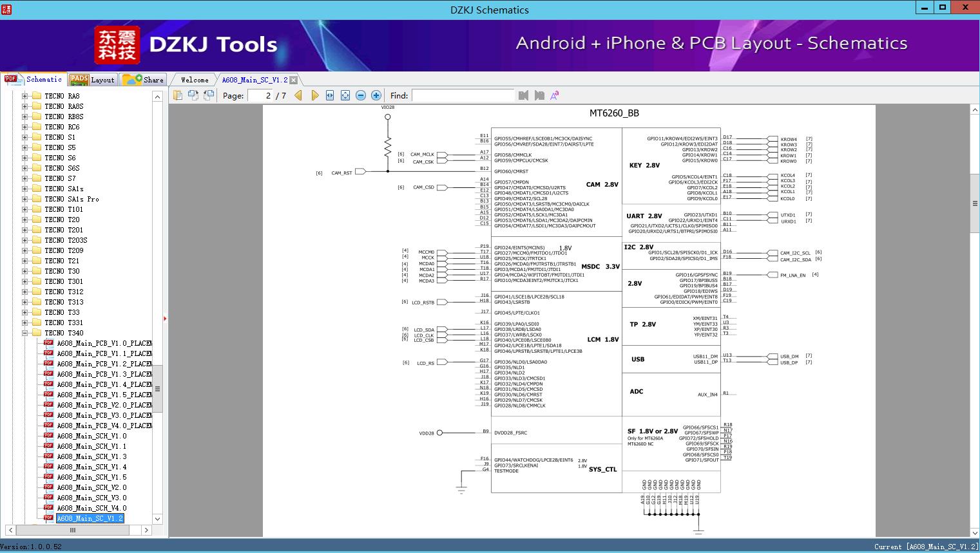Expand the TECNO RA8 folder
The width and height of the screenshot is (980, 553).
pos(24,96)
